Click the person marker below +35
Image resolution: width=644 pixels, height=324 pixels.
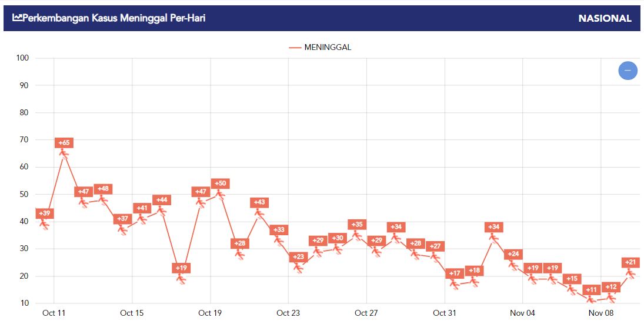coord(357,235)
